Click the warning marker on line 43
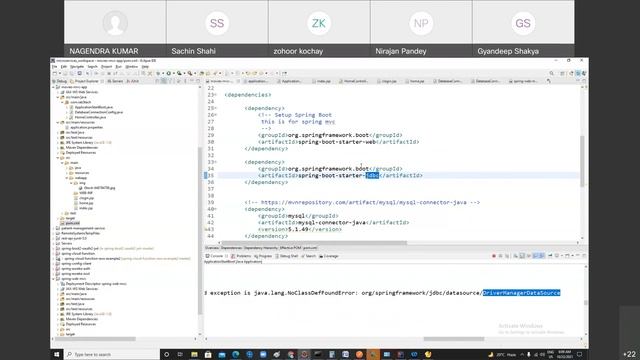The width and height of the screenshot is (640, 360). [205, 229]
